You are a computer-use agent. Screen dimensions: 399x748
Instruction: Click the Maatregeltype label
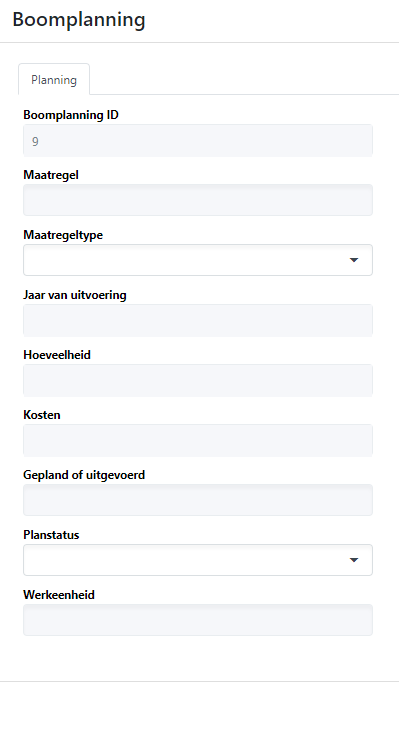[x=63, y=235]
